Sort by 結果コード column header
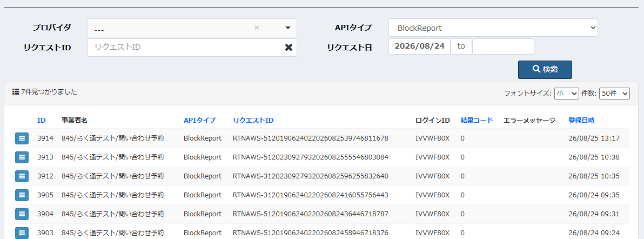This screenshot has height=239, width=644. [x=477, y=121]
